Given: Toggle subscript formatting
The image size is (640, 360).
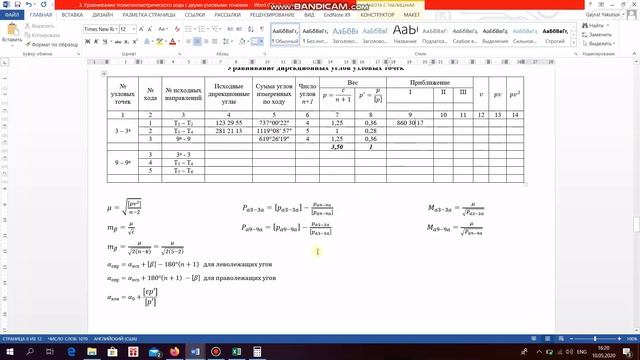Looking at the screenshot, I should pos(127,41).
